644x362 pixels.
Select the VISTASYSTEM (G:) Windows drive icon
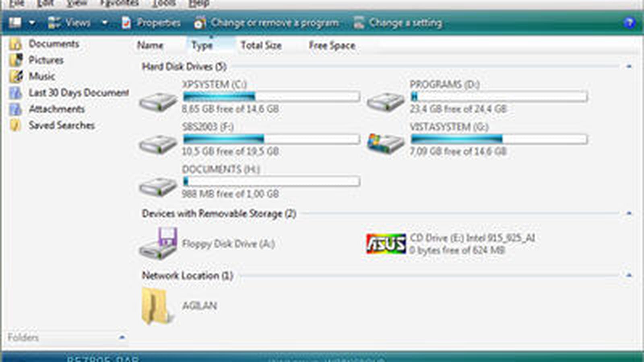[385, 144]
